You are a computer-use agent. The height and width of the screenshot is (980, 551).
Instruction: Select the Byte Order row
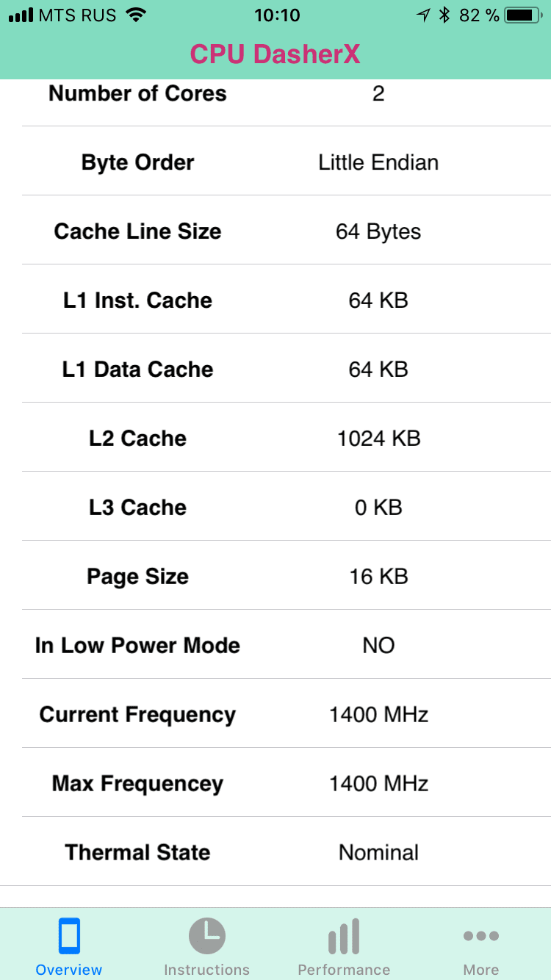coord(275,162)
